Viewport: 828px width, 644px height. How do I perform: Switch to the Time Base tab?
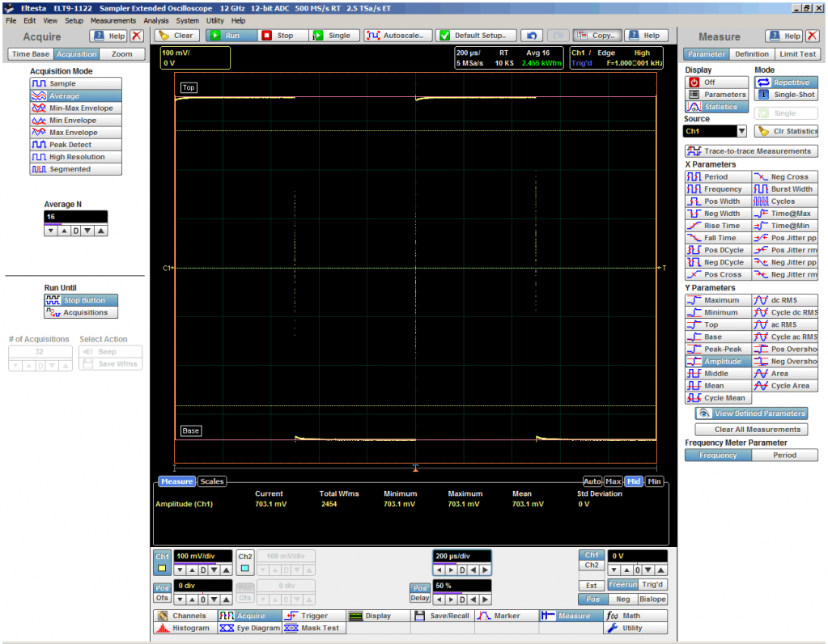pos(31,54)
